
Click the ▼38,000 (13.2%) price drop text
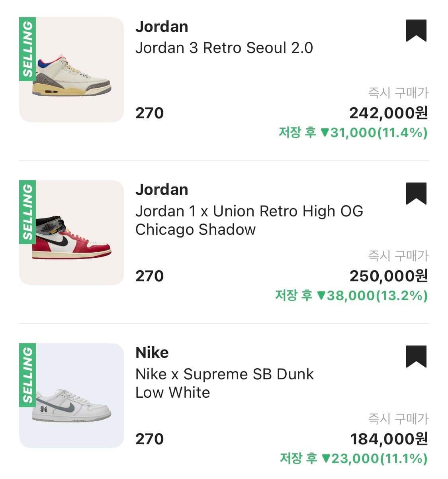(351, 295)
